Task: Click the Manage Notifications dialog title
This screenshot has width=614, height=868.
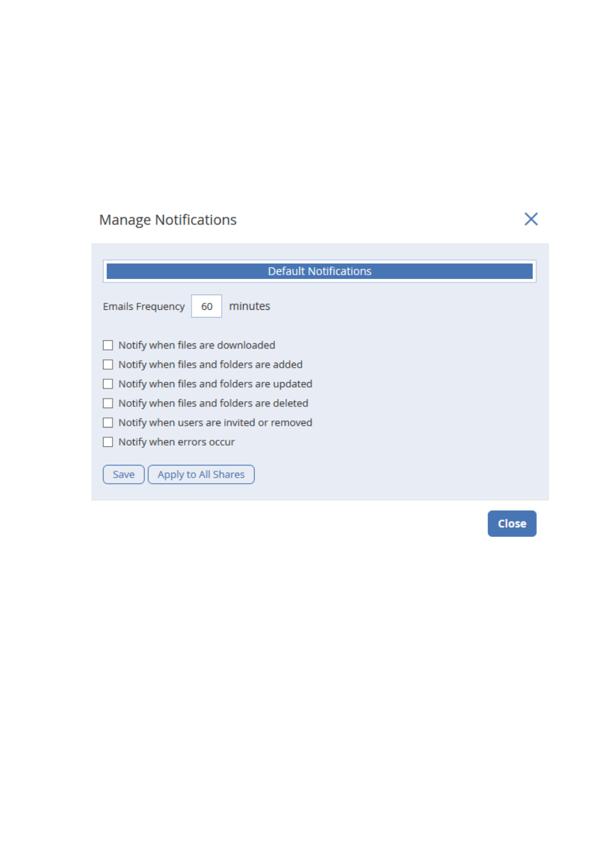Action: (x=168, y=220)
